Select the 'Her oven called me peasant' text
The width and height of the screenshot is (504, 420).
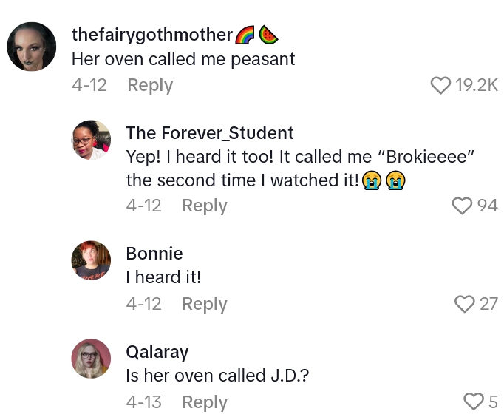click(x=183, y=60)
